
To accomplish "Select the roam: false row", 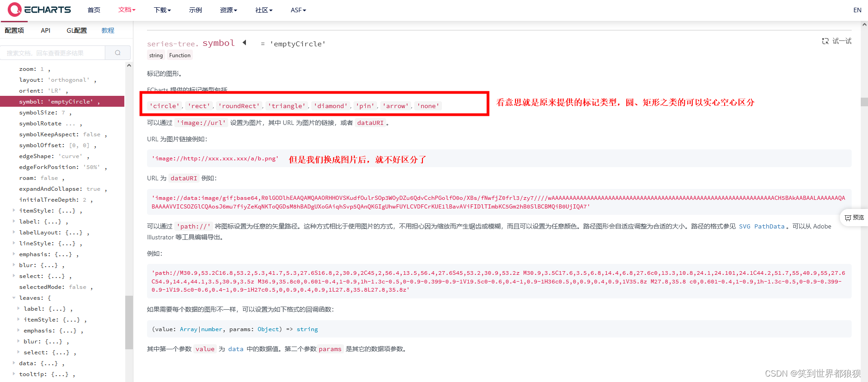I will coord(62,178).
